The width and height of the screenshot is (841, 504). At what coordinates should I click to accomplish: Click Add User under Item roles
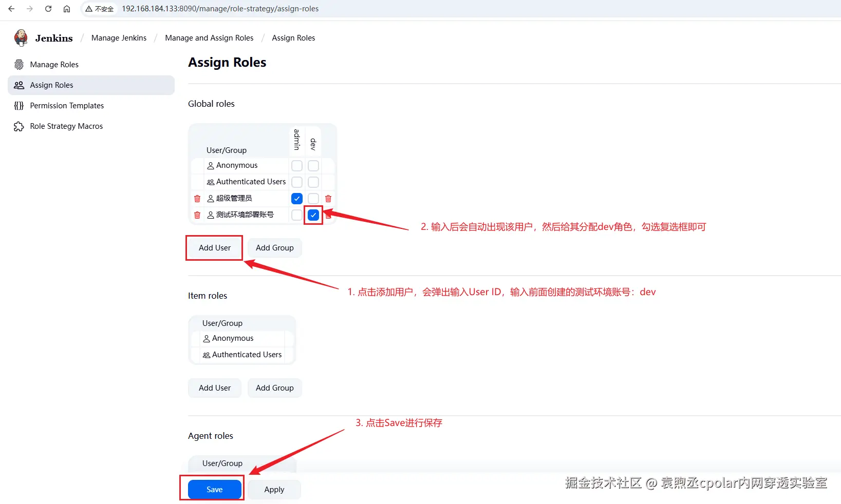215,388
